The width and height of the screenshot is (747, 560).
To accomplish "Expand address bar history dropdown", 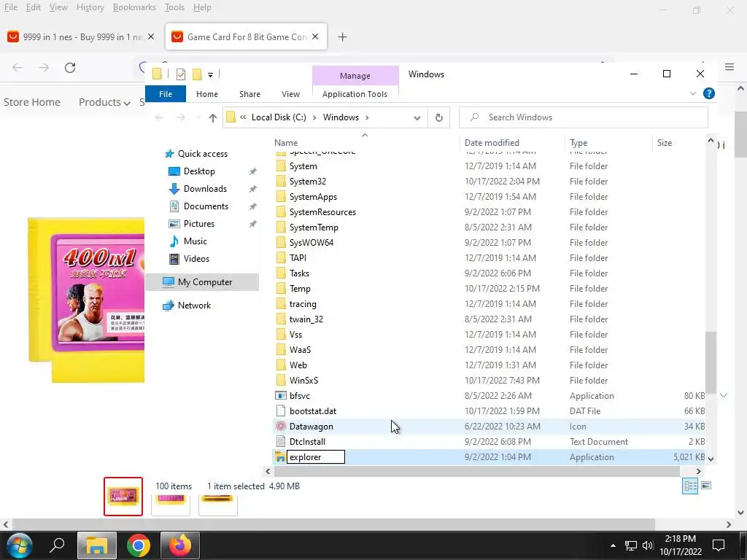I will pyautogui.click(x=417, y=117).
